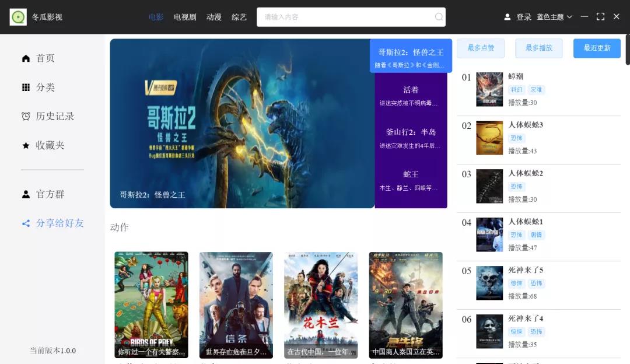Click the 人体蜈蚣3 title text
The width and height of the screenshot is (630, 364).
pyautogui.click(x=526, y=125)
